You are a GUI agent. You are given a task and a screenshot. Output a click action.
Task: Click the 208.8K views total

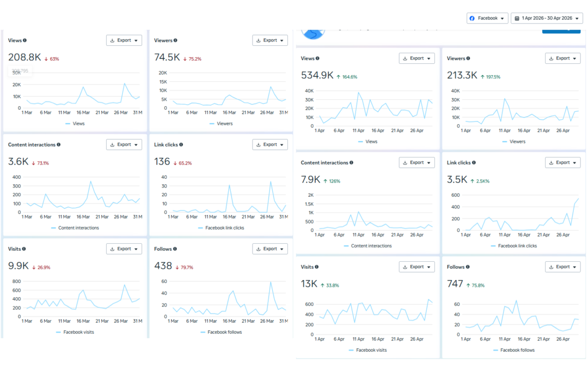pyautogui.click(x=24, y=57)
